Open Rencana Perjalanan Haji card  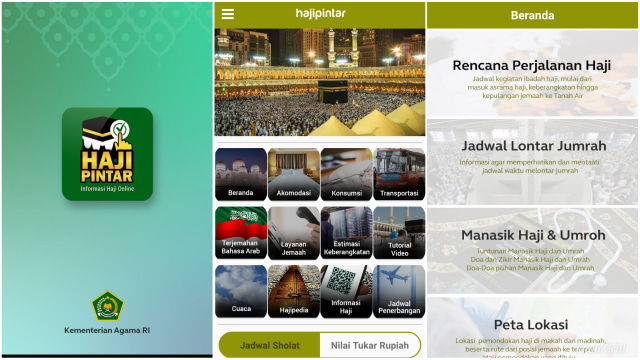(532, 73)
